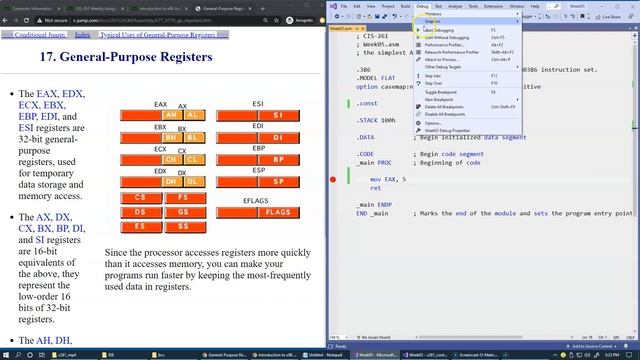
Task: Click the Incognito profile icon
Action: 299,20
